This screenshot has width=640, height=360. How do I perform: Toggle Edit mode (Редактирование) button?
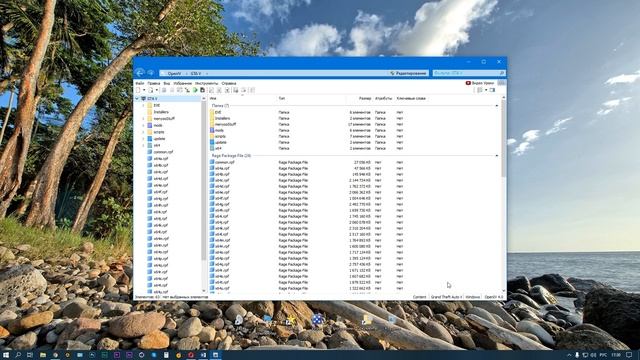pyautogui.click(x=408, y=73)
